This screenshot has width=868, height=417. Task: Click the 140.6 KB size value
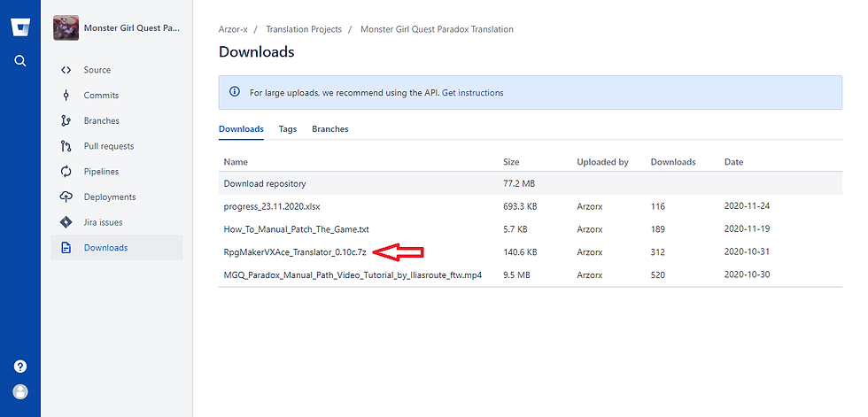click(x=520, y=252)
